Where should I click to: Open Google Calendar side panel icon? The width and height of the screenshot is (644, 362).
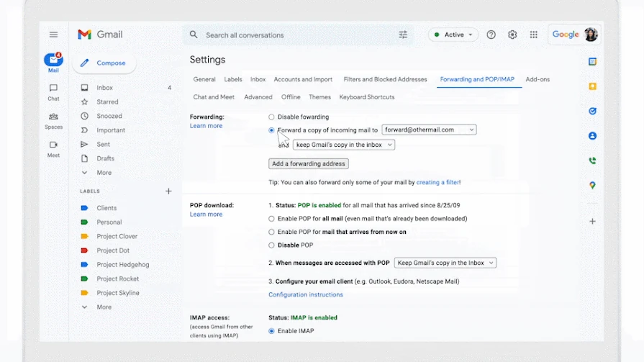592,62
